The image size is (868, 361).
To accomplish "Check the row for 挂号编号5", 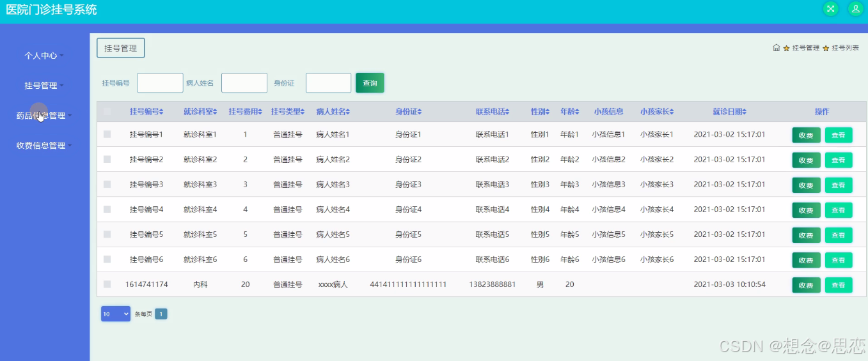I will pos(107,234).
